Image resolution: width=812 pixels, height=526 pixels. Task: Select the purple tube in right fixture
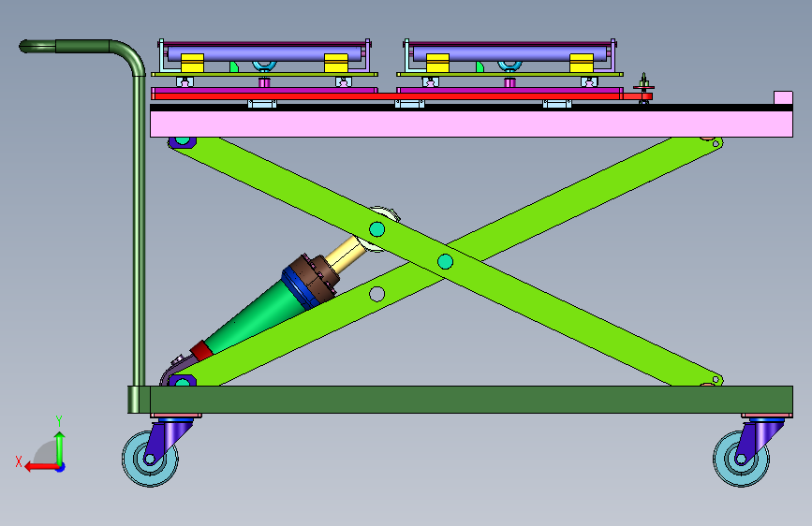(509, 53)
